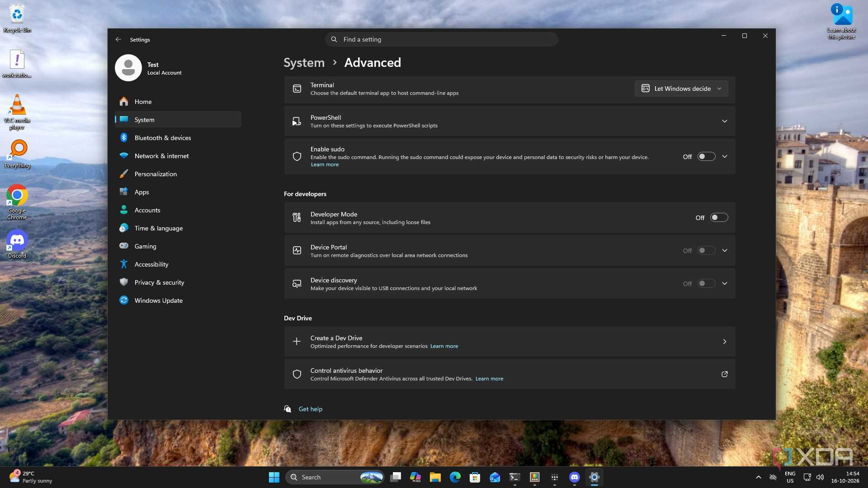Click the back arrow in Settings
The width and height of the screenshot is (868, 488).
[118, 39]
